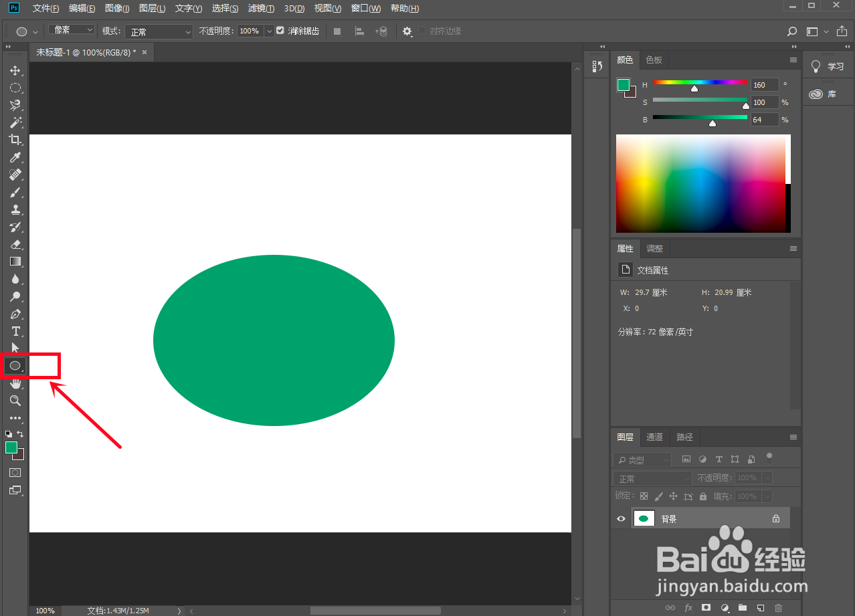
Task: Open the History panel icon
Action: pos(597,66)
